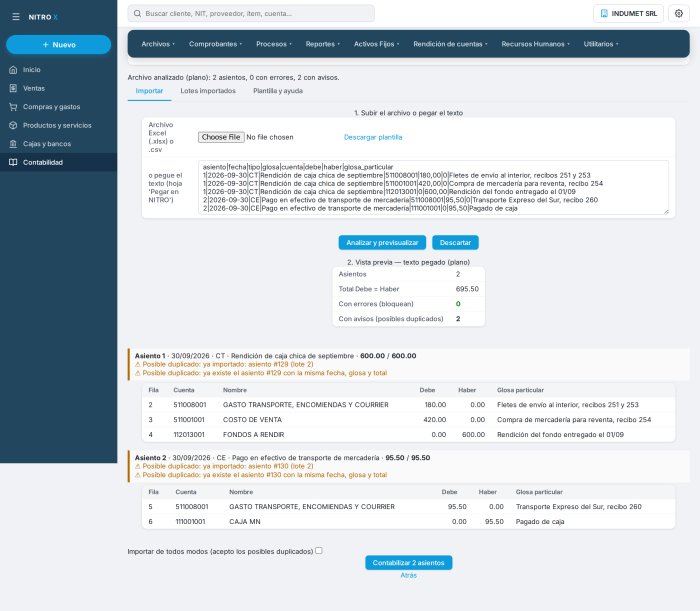Click the Asiento 2 header line
Screen dimensions: 700x611
pos(283,458)
